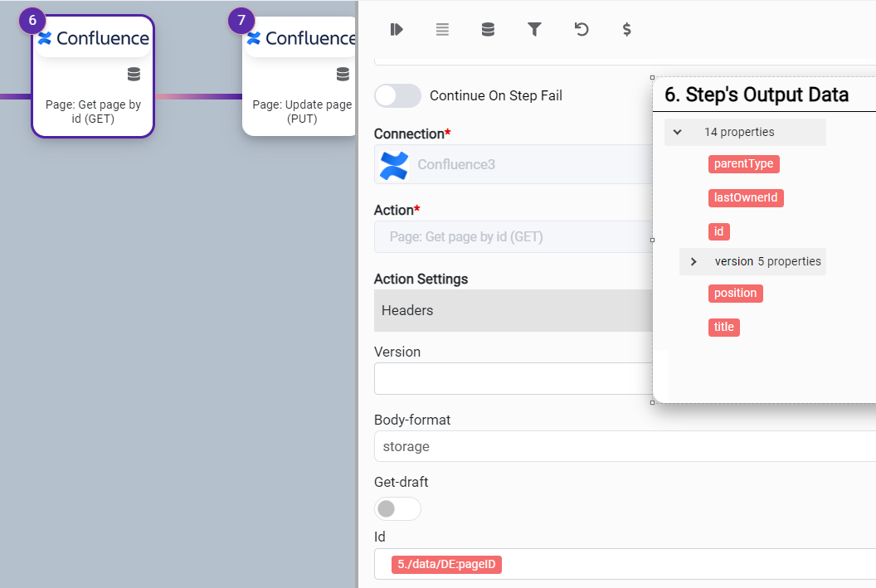The width and height of the screenshot is (876, 588).
Task: Click the undo reset arrow icon
Action: [582, 30]
